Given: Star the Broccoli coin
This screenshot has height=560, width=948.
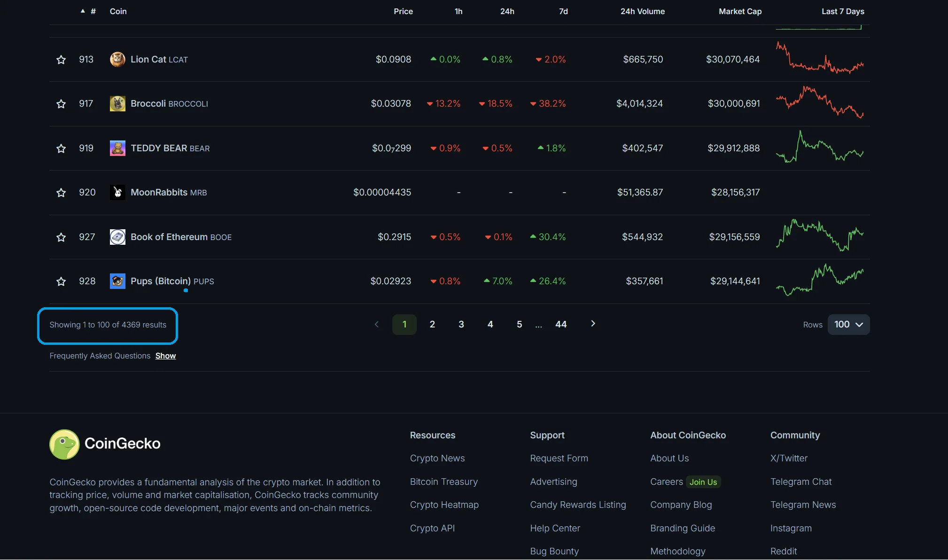Looking at the screenshot, I should point(61,103).
